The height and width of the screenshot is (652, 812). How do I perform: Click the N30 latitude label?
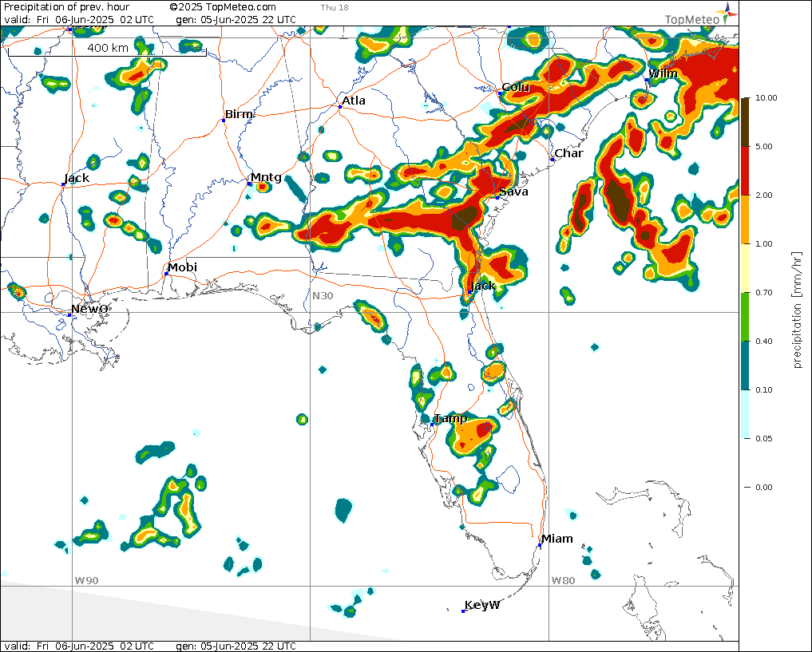323,296
